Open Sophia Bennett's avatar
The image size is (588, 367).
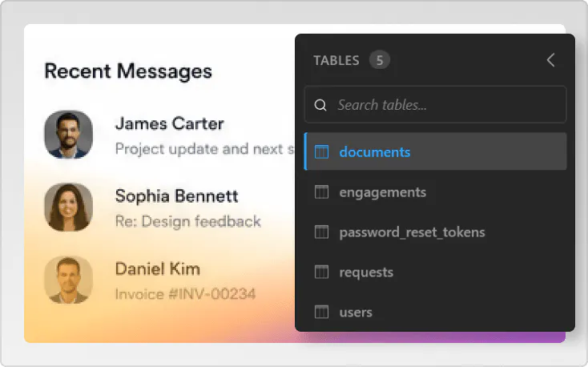(68, 208)
